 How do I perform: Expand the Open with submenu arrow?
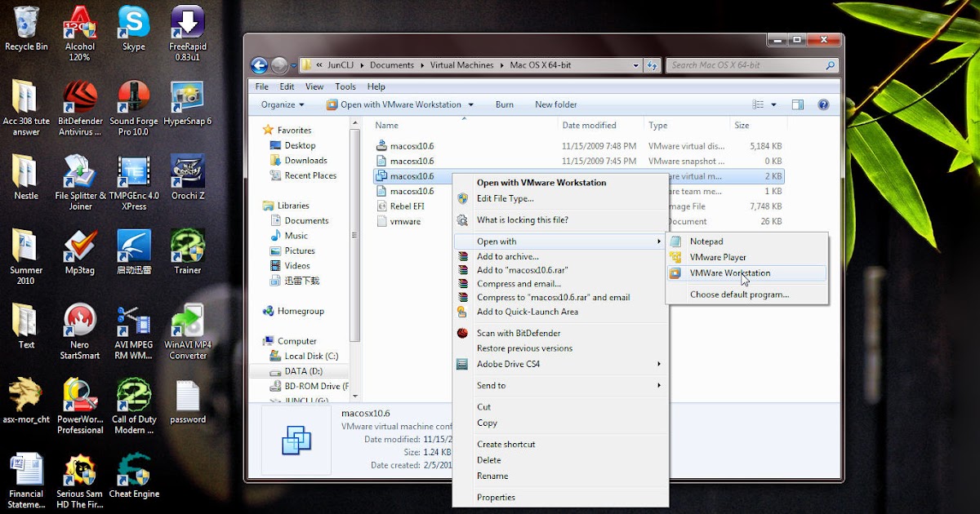click(658, 241)
